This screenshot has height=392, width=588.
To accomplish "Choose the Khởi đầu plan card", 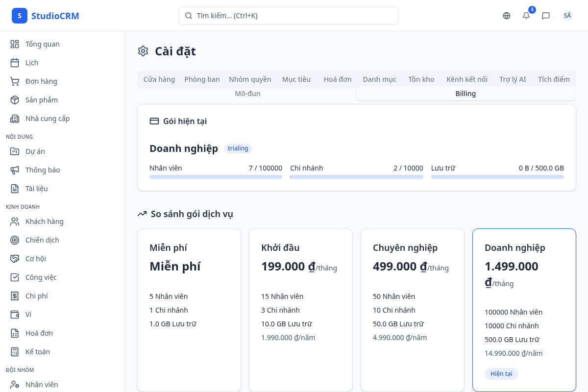I will point(301,310).
